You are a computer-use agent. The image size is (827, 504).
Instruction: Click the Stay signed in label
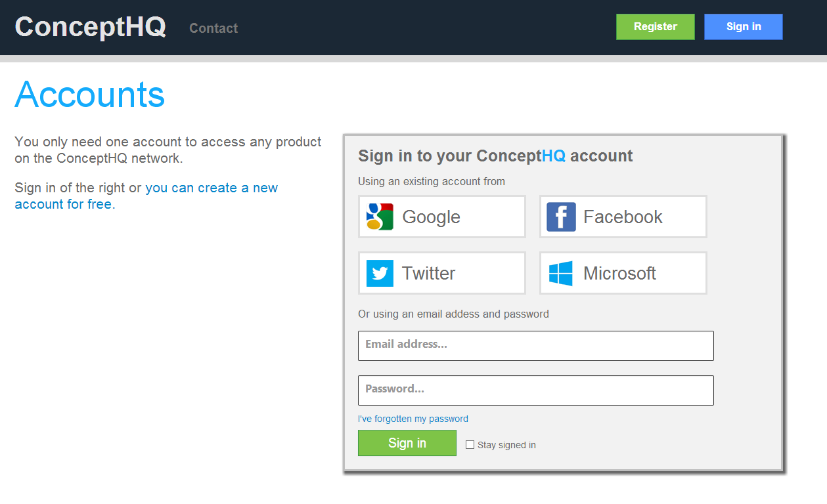(x=506, y=445)
